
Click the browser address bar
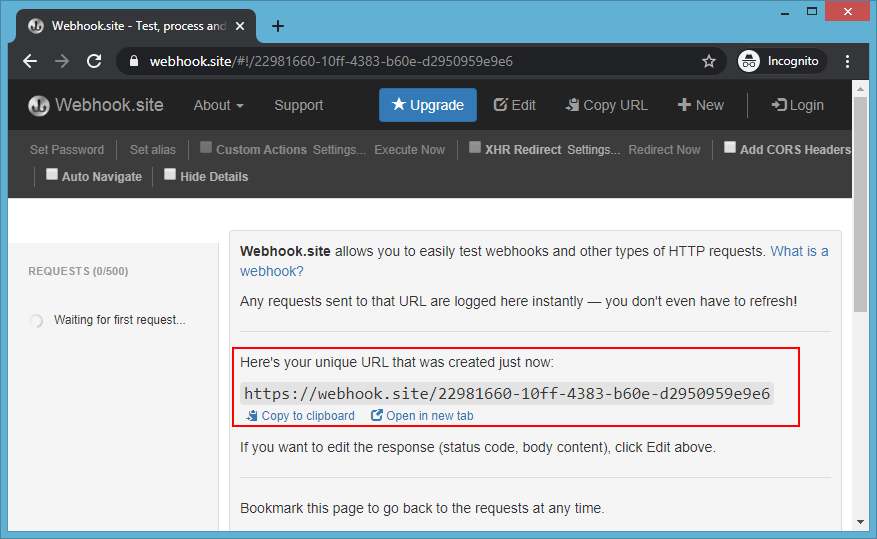pos(419,61)
